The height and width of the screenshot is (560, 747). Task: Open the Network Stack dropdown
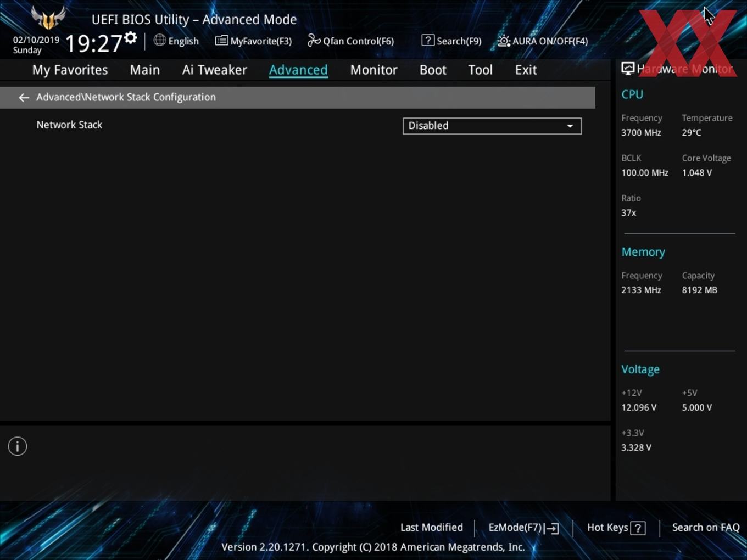point(492,126)
